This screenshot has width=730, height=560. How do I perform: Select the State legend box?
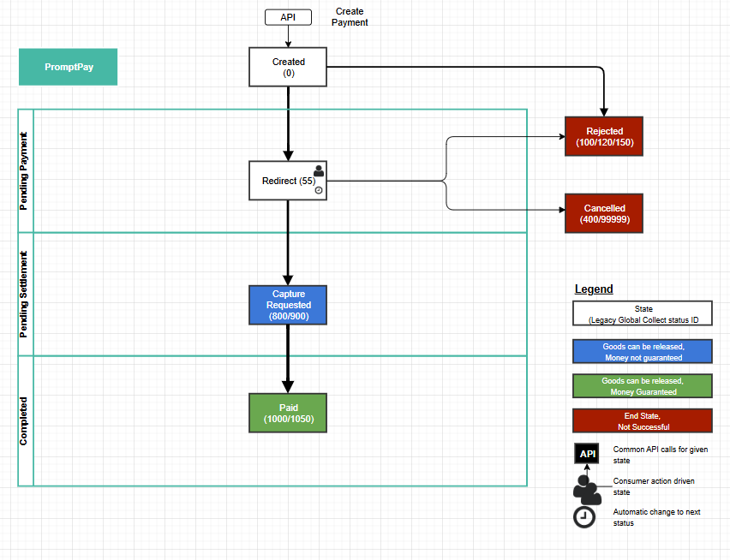click(x=643, y=313)
